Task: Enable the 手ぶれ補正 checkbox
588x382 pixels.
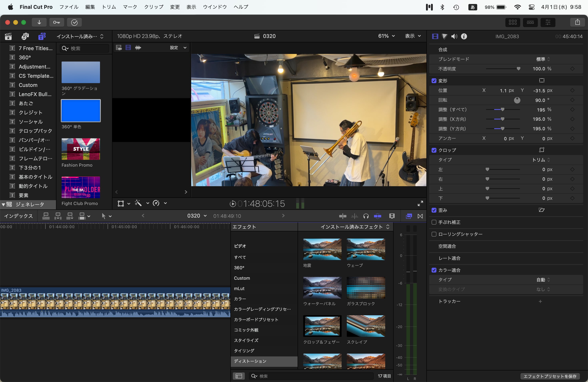Action: click(434, 222)
